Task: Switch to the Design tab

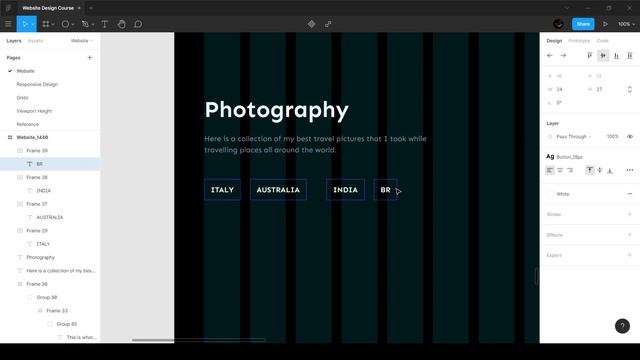Action: [554, 41]
